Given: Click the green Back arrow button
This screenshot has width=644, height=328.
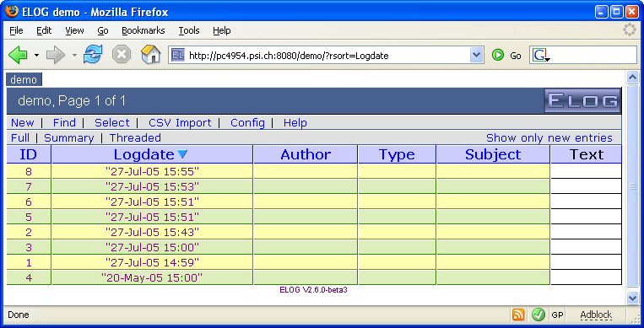Looking at the screenshot, I should 18,55.
